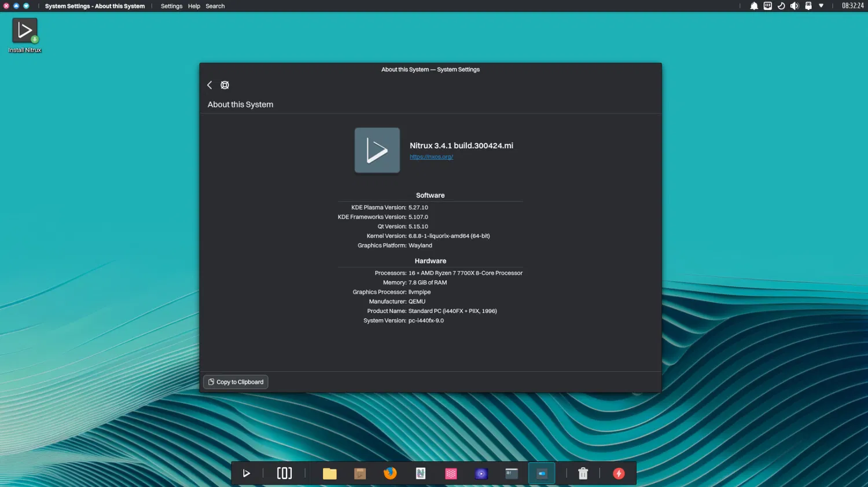Open the Search menu in the top bar
This screenshot has width=868, height=487.
click(215, 6)
